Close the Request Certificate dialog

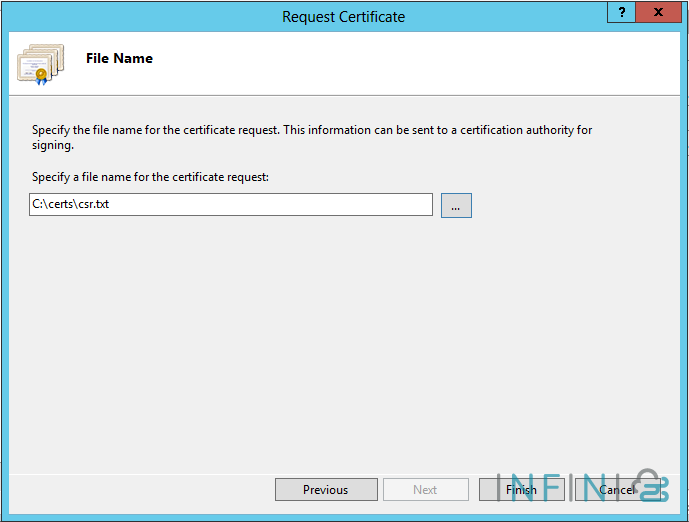coord(659,12)
